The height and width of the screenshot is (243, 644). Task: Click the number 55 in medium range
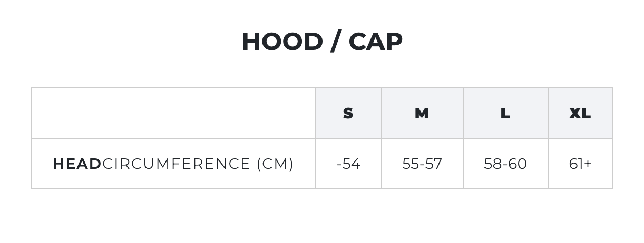(410, 164)
